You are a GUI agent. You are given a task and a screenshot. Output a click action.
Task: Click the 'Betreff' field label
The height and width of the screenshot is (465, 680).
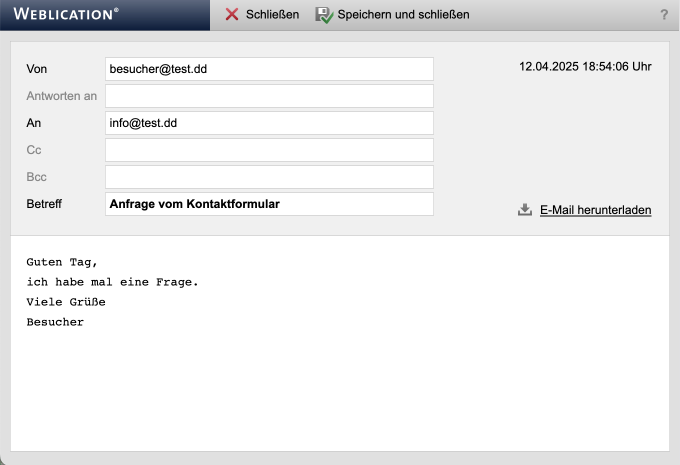[44, 204]
